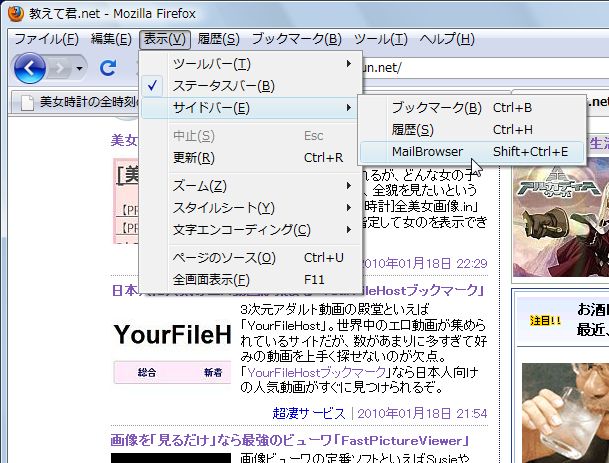The height and width of the screenshot is (463, 609).
Task: Select ページのソース(O) menu entry
Action: pos(251,258)
